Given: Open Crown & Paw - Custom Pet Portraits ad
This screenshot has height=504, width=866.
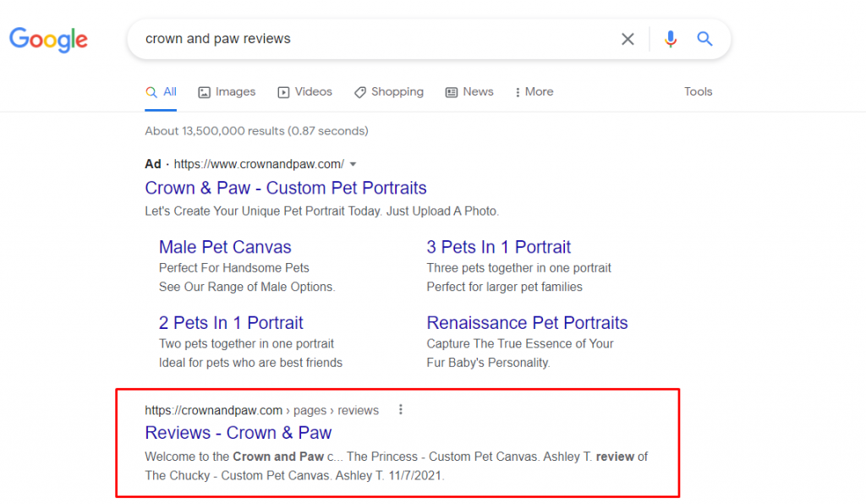Looking at the screenshot, I should [x=286, y=188].
